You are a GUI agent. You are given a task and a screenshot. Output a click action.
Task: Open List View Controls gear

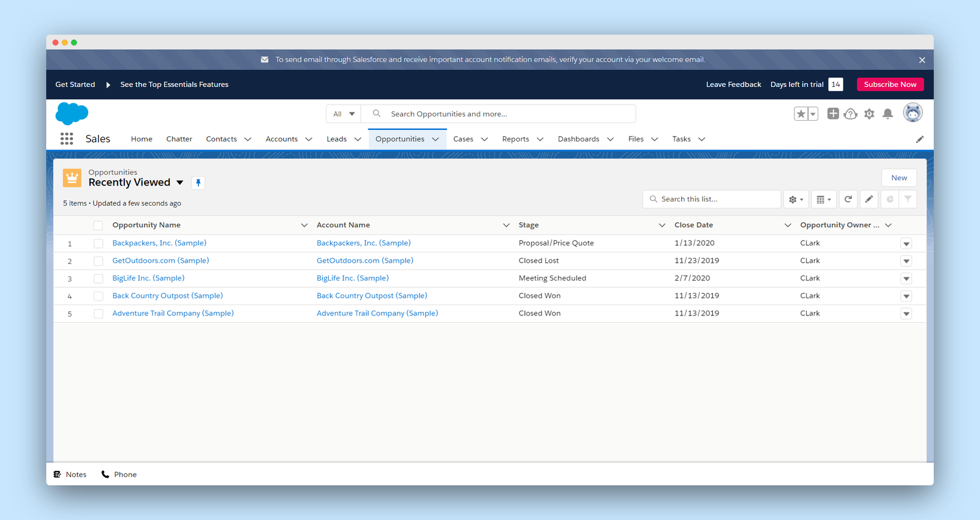(796, 199)
